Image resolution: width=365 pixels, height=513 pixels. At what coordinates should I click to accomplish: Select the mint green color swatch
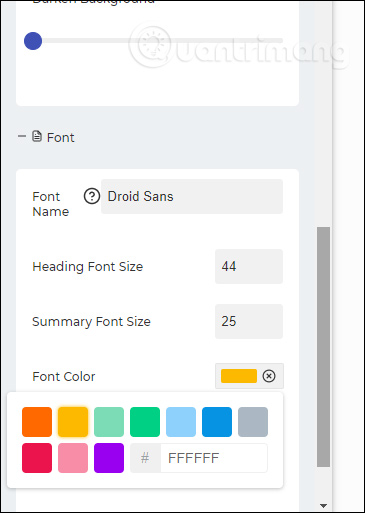point(109,422)
